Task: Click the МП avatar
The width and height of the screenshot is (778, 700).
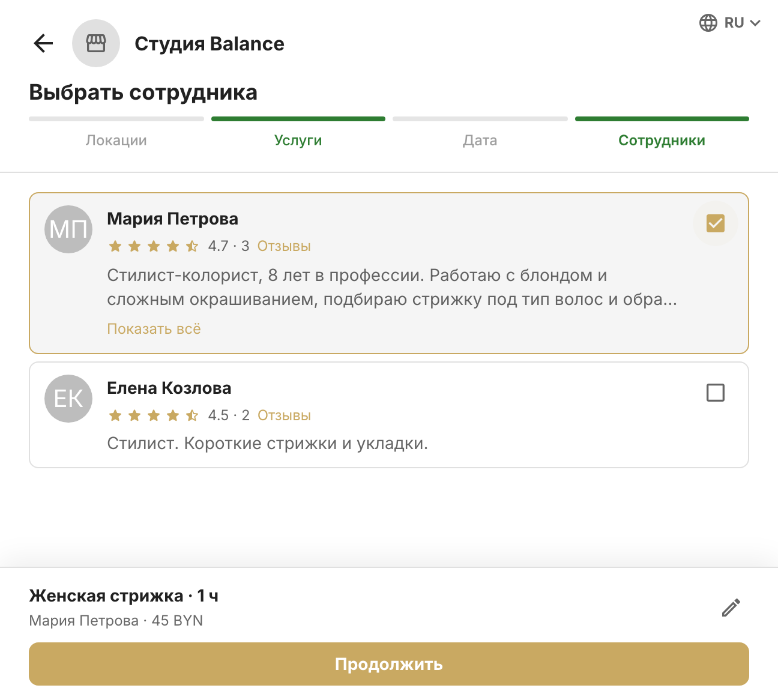Action: (x=68, y=229)
